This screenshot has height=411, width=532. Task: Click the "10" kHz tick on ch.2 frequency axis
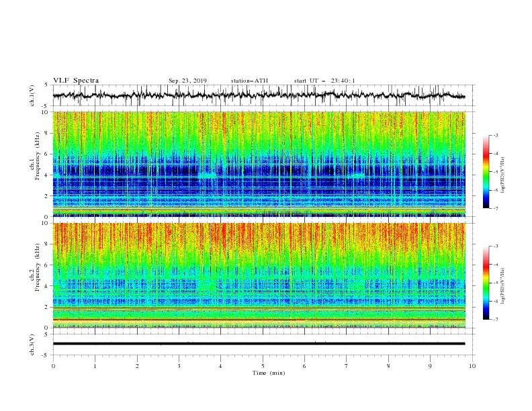point(45,223)
